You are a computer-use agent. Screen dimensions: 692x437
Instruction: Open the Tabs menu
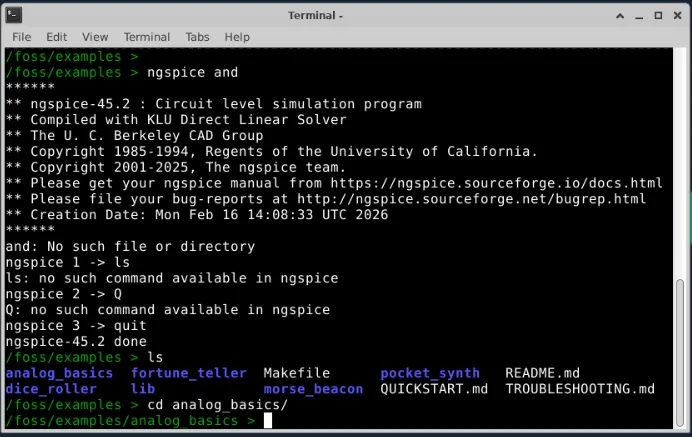pos(197,37)
